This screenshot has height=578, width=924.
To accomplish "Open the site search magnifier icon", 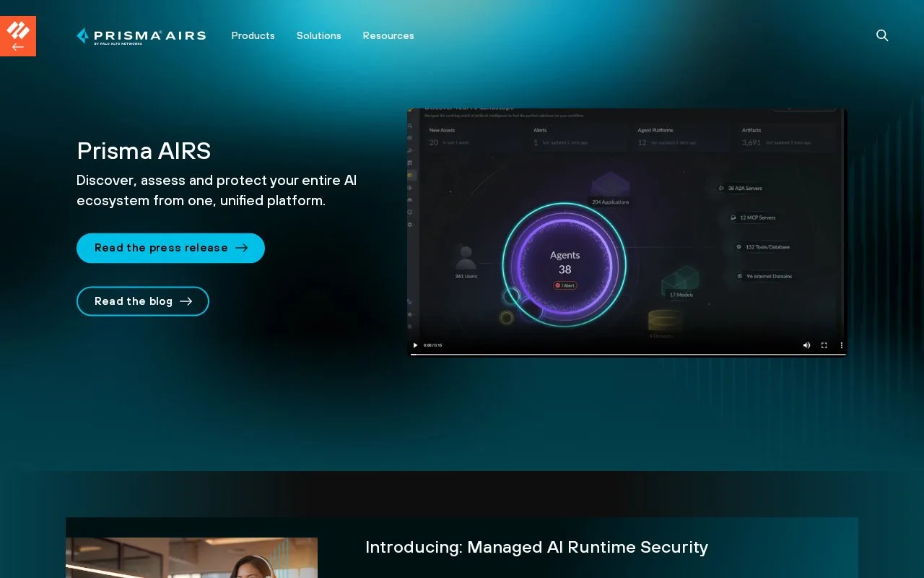I will pos(882,35).
